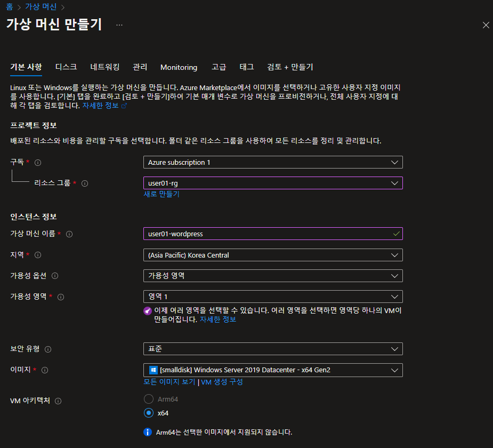
Task: Click info icon next to 리소스 그룹
Action: coord(85,183)
